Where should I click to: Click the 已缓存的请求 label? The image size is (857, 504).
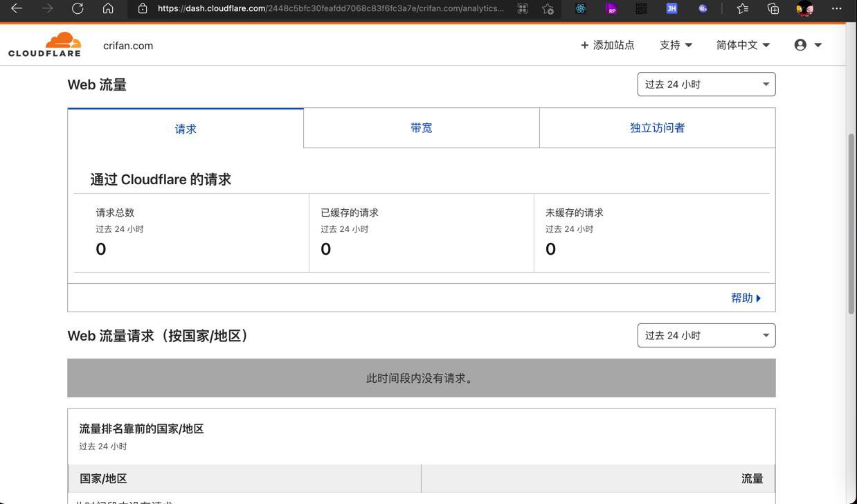(350, 213)
